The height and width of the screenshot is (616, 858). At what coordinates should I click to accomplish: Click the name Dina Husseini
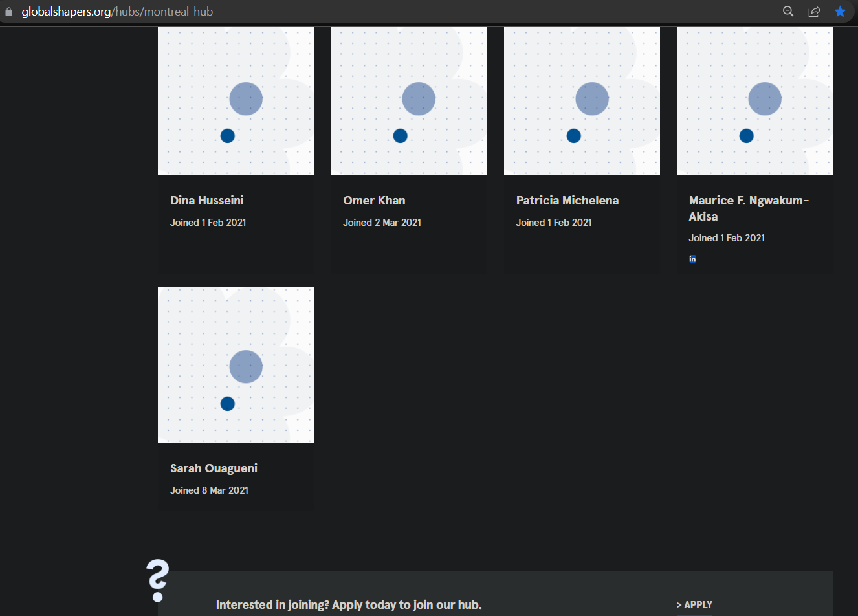207,201
